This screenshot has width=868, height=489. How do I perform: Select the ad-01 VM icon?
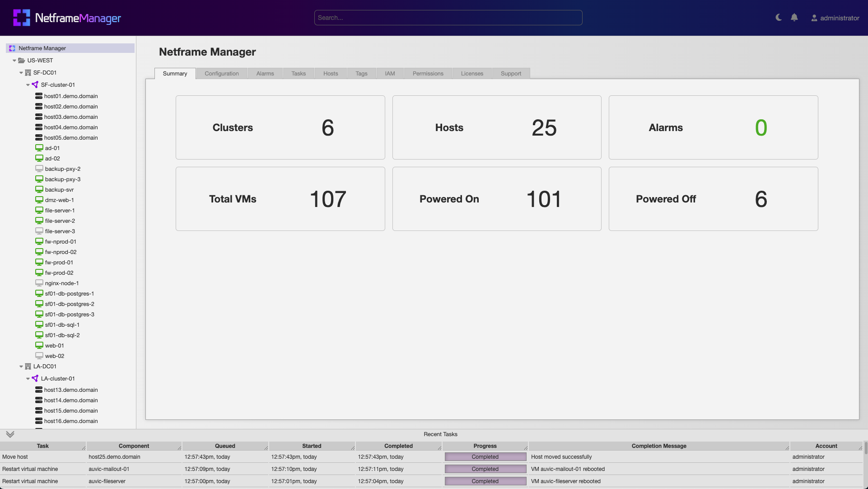click(x=38, y=148)
